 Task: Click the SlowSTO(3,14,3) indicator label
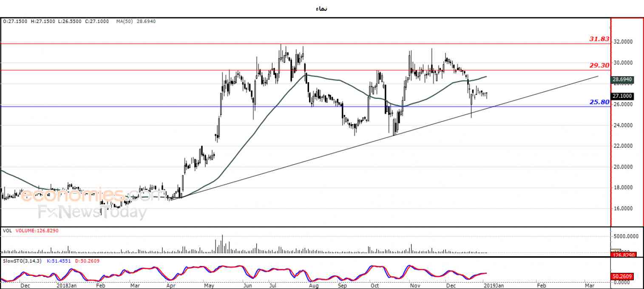pos(23,260)
